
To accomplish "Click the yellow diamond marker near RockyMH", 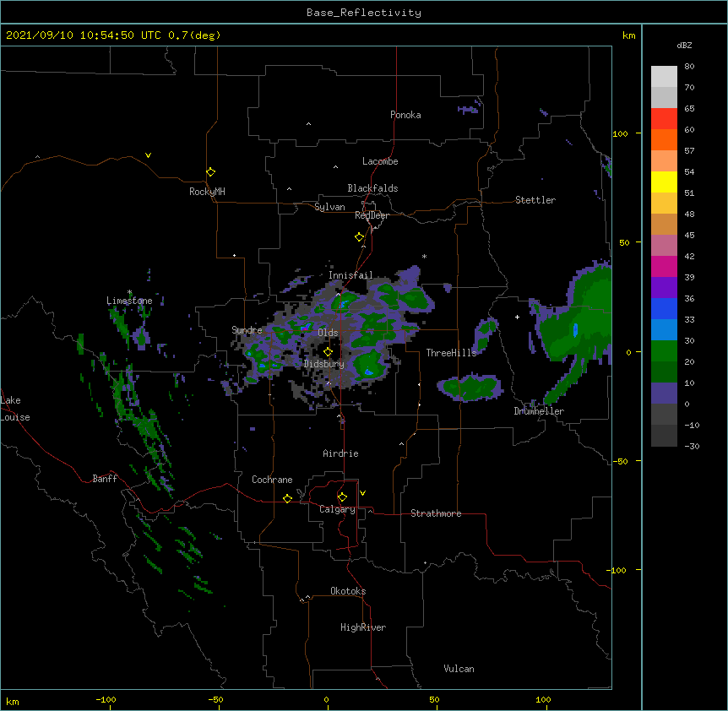I will [x=211, y=172].
